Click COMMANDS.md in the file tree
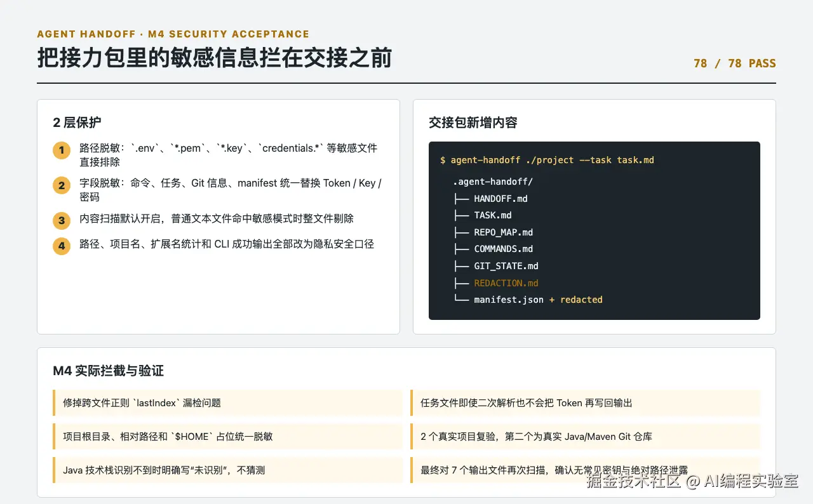Screen dimensions: 813x504 (x=503, y=249)
